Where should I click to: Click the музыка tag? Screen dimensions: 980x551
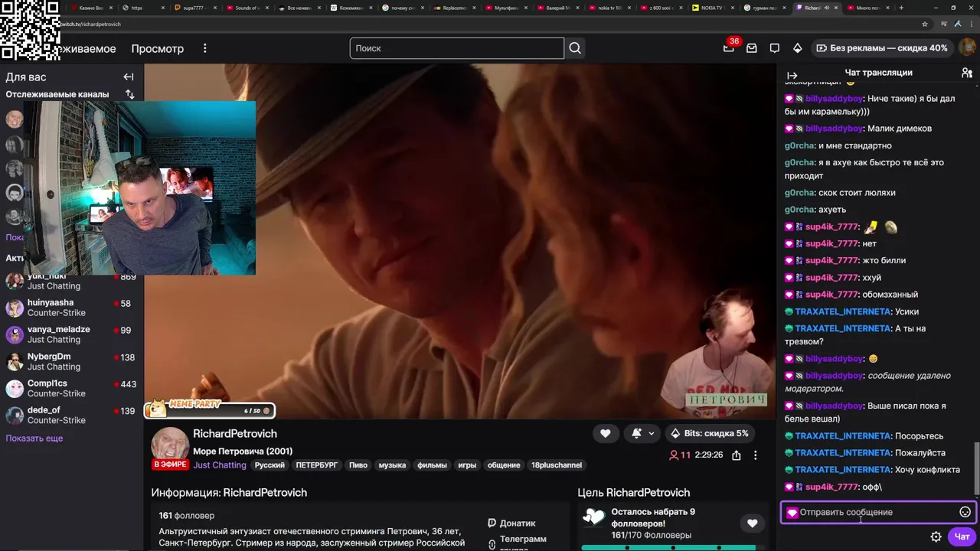point(392,465)
